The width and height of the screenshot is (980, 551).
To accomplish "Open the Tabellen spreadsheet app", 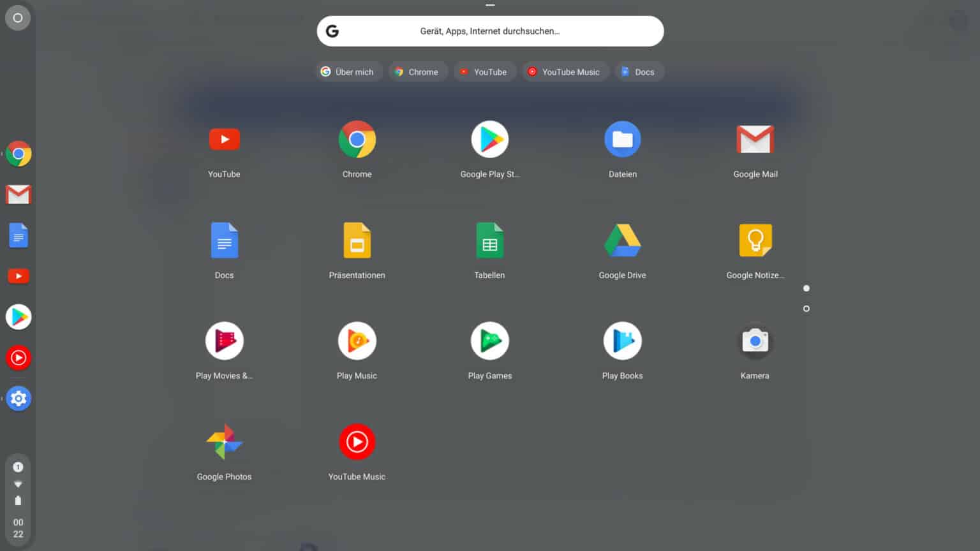I will point(490,240).
